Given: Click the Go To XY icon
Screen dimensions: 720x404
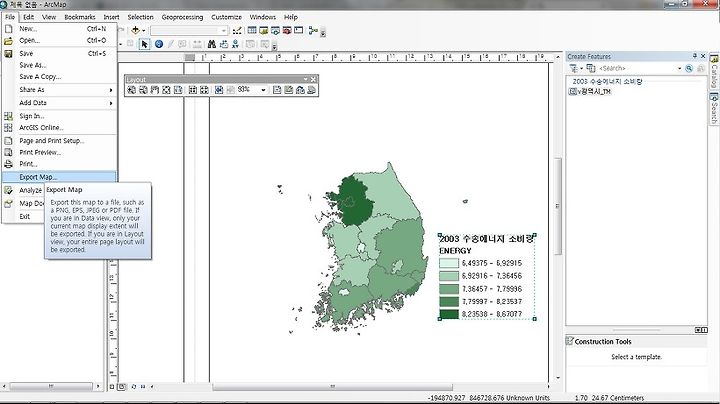Looking at the screenshot, I should (235, 44).
